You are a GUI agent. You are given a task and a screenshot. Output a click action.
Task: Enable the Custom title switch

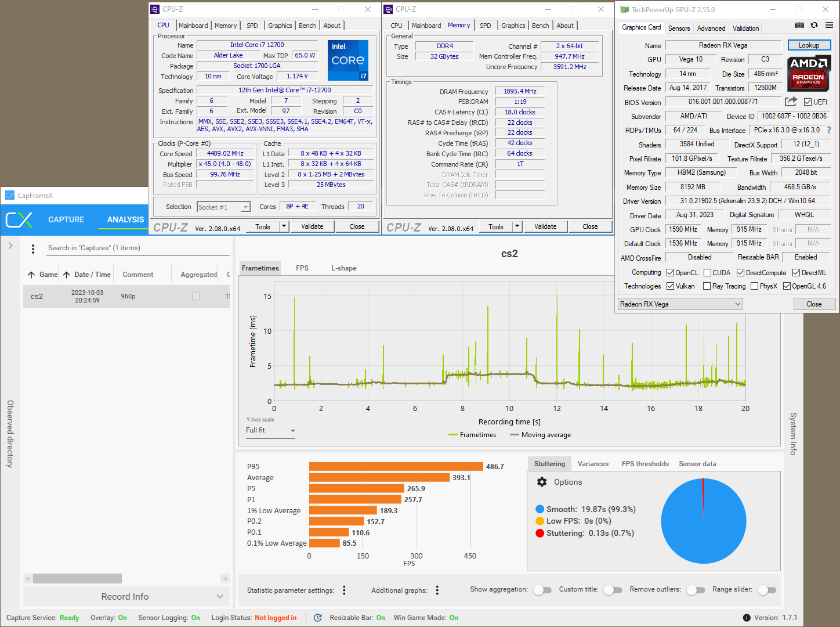click(612, 590)
